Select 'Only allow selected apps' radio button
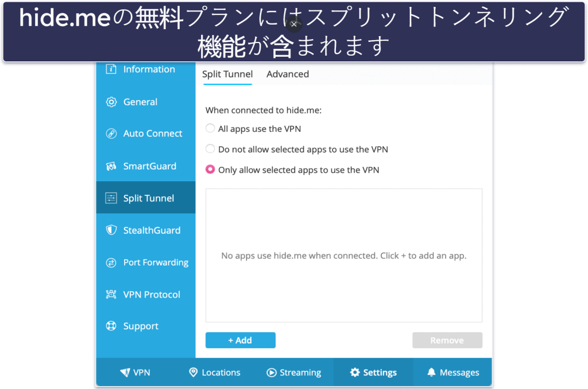This screenshot has width=588, height=389. coord(210,169)
